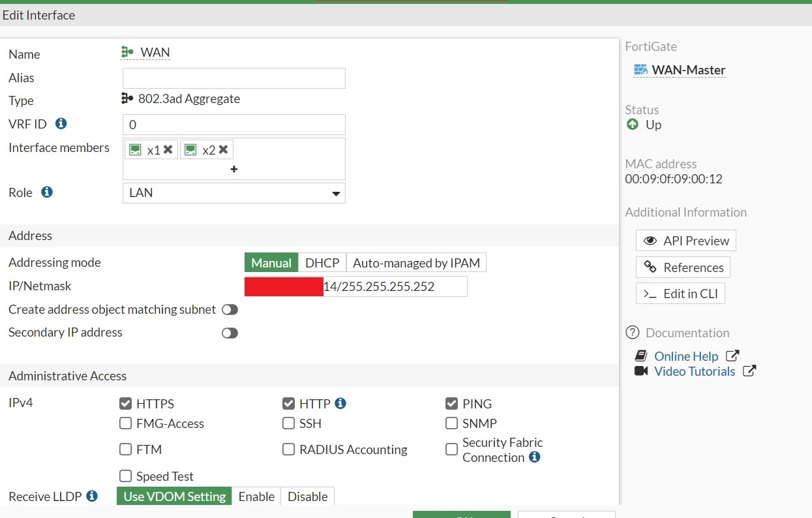Image resolution: width=812 pixels, height=518 pixels.
Task: Open the VRF ID info tooltip icon
Action: (x=61, y=123)
